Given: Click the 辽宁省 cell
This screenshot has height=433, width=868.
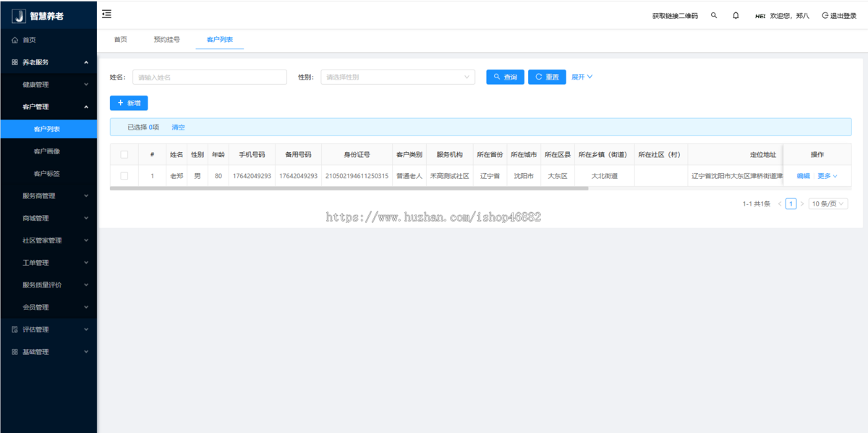Looking at the screenshot, I should 490,176.
